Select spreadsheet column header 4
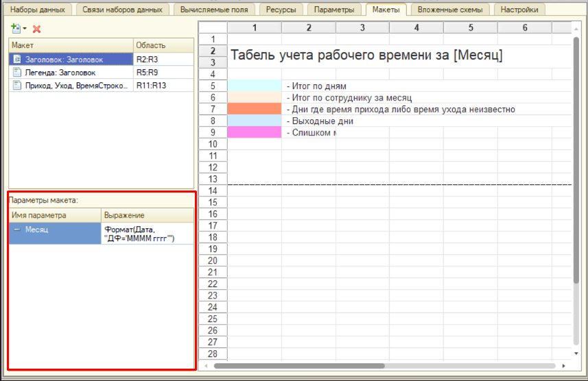 coord(416,27)
